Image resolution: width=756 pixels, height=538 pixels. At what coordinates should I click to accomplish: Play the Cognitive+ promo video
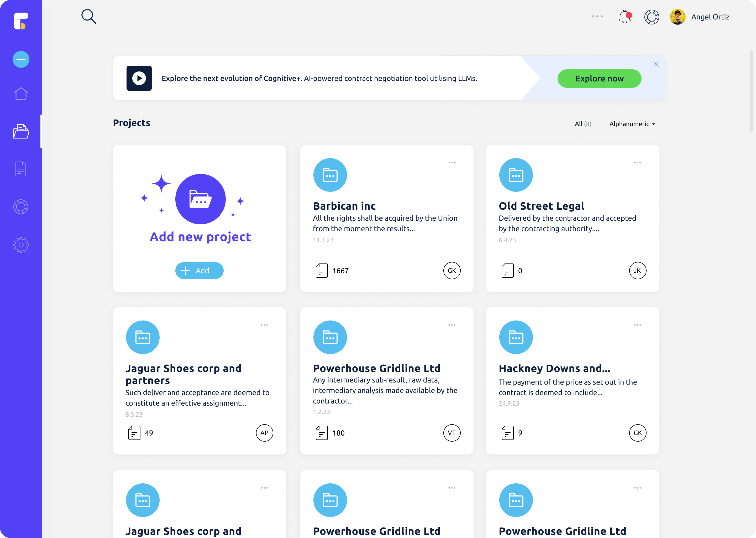coord(139,78)
